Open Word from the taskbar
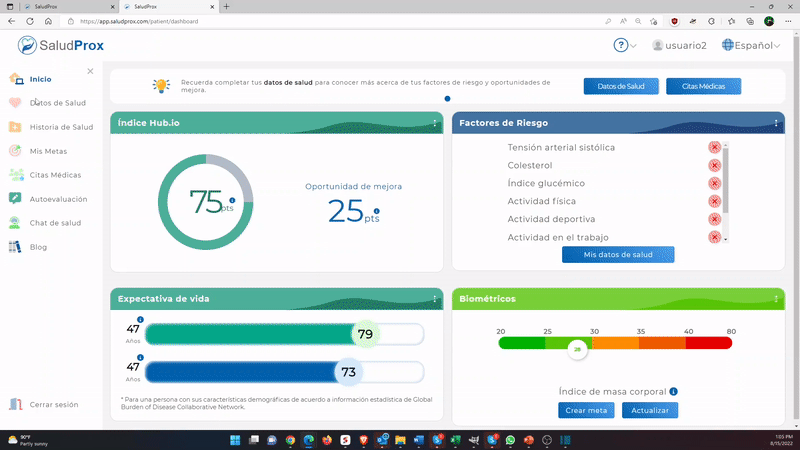Image resolution: width=800 pixels, height=450 pixels. coord(419,440)
